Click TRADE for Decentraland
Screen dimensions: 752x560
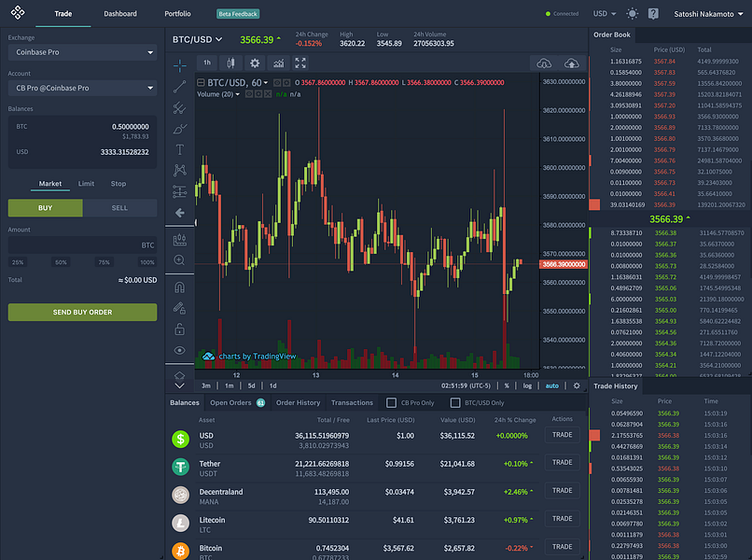(x=562, y=490)
